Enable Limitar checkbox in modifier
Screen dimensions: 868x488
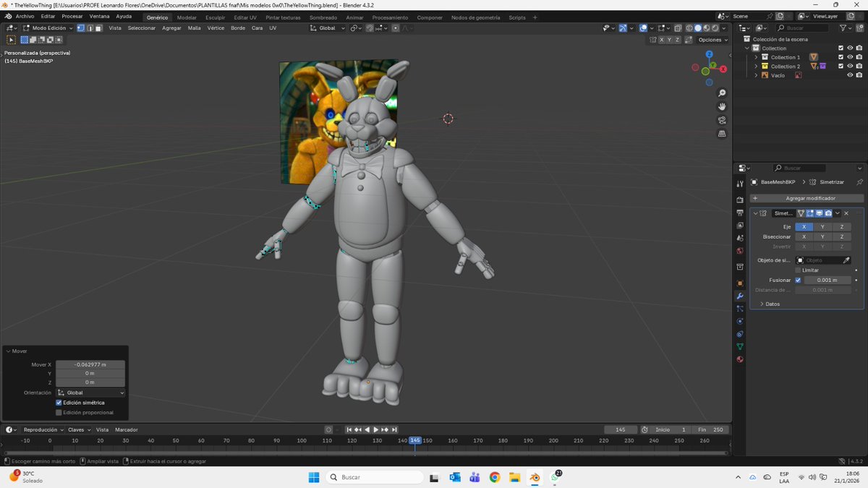coord(798,270)
